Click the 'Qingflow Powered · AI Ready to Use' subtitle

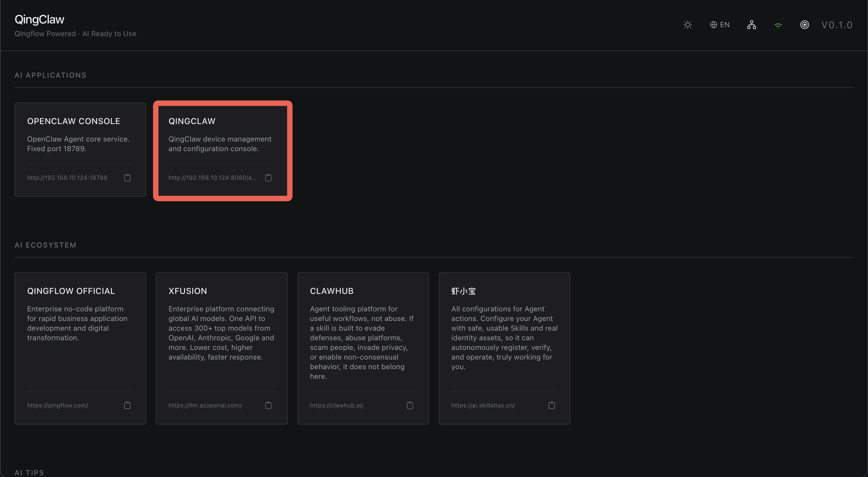(x=75, y=34)
